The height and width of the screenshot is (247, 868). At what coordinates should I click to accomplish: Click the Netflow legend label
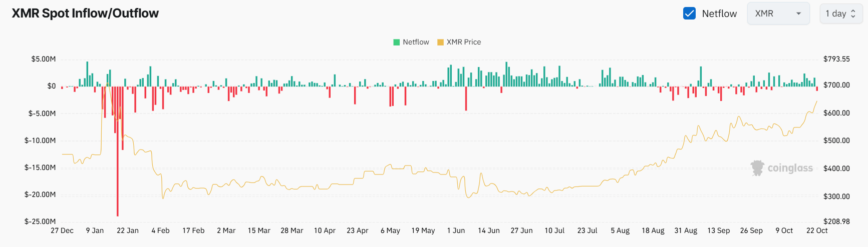[x=416, y=42]
